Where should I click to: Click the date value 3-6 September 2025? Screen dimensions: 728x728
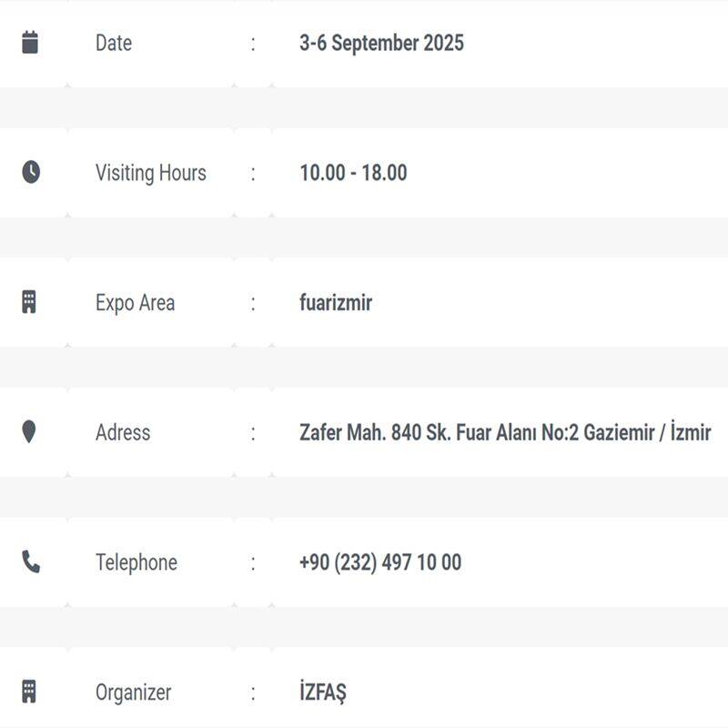pyautogui.click(x=381, y=43)
